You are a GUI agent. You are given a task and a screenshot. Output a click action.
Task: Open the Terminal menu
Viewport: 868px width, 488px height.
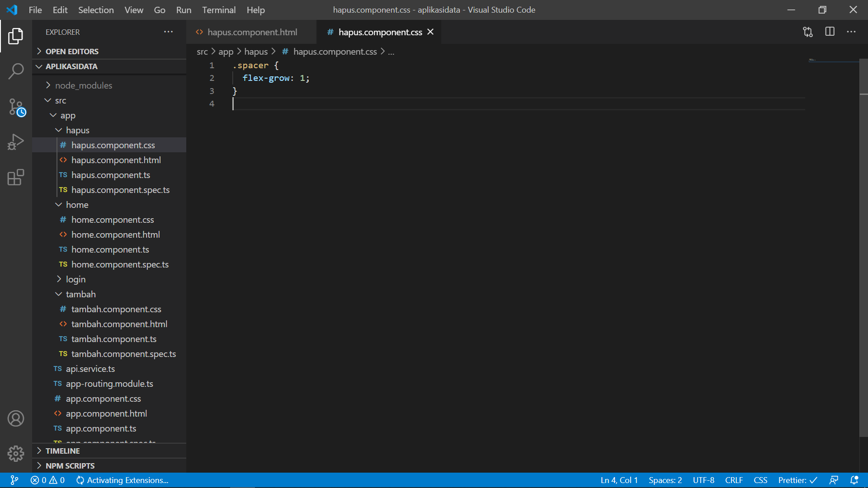coord(219,9)
